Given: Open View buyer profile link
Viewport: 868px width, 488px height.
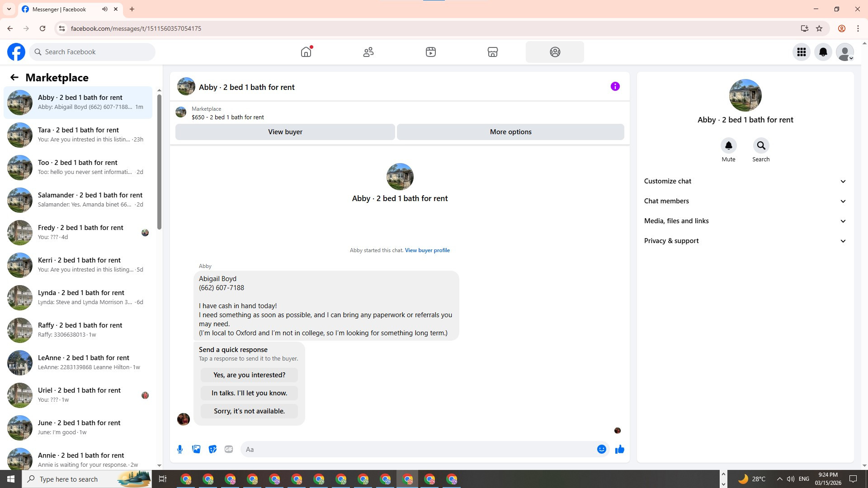Looking at the screenshot, I should coord(427,250).
